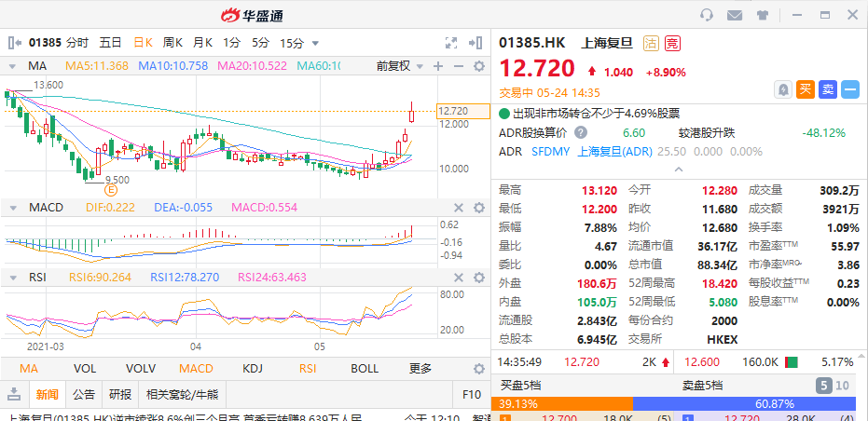The width and height of the screenshot is (868, 421).
Task: Click the blue minus remove-watchlist button
Action: click(x=850, y=89)
